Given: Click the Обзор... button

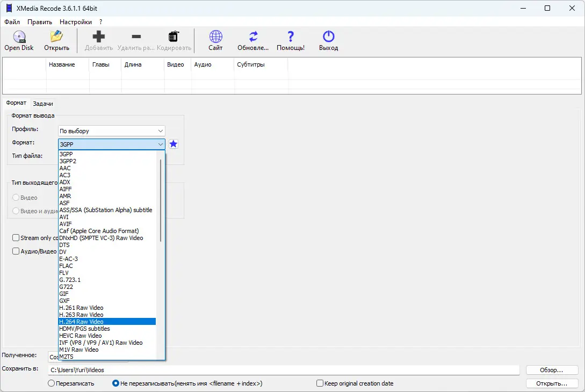Looking at the screenshot, I should click(552, 370).
